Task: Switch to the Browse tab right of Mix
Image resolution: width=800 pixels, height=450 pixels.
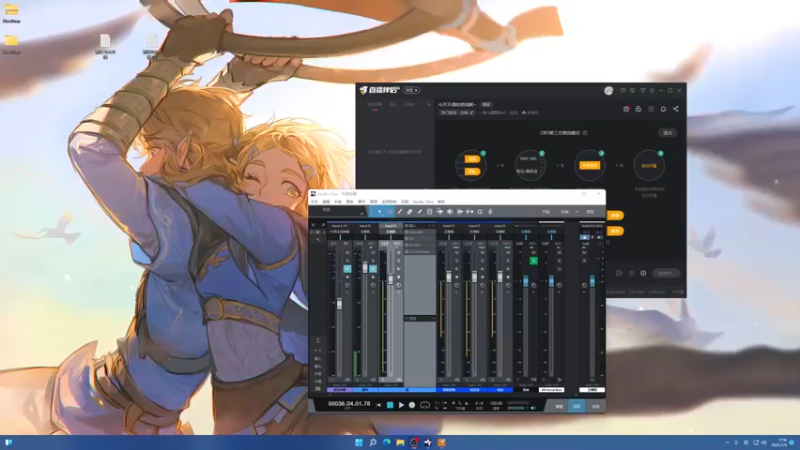Action: [595, 407]
